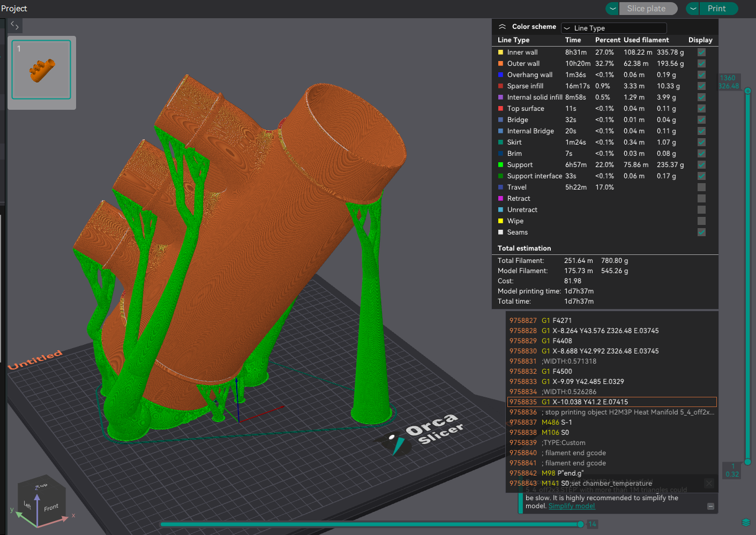Follow the Simplify model link
This screenshot has width=756, height=535.
(x=571, y=506)
